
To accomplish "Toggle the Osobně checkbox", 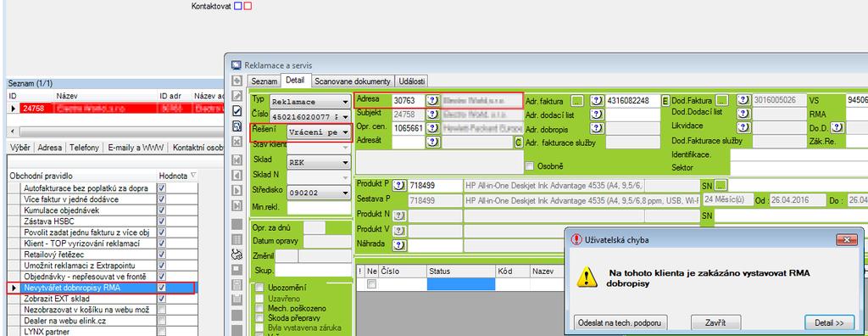I will [530, 166].
